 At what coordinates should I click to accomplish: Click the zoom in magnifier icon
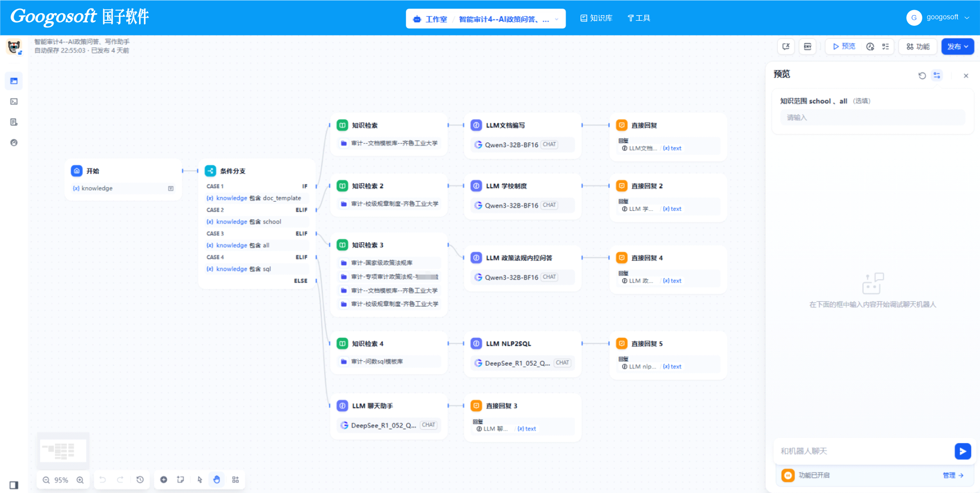click(x=80, y=480)
